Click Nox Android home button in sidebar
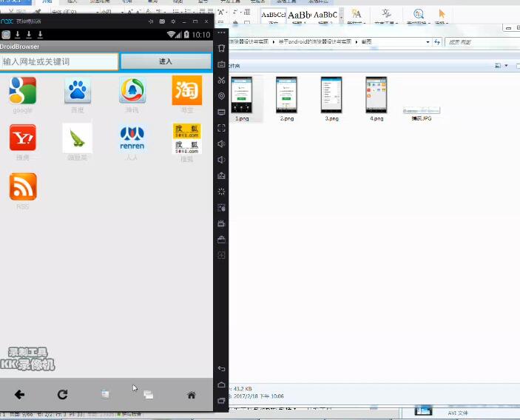This screenshot has height=420, width=520. pyautogui.click(x=221, y=385)
